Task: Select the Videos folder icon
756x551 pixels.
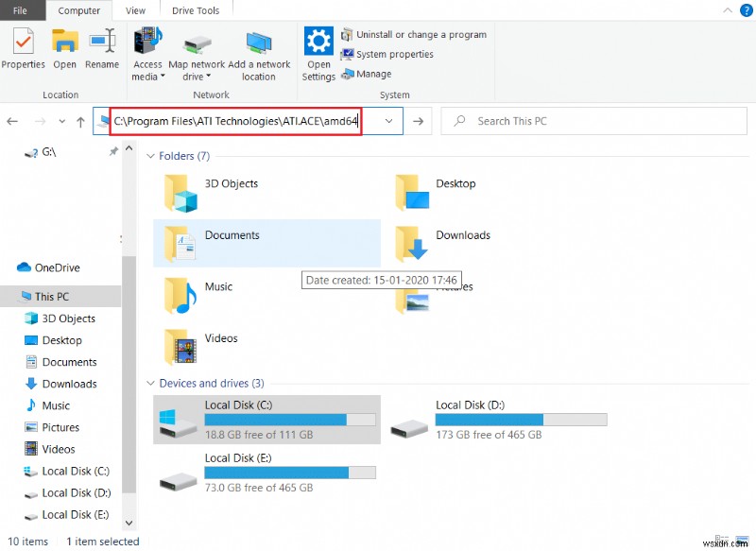Action: pyautogui.click(x=180, y=347)
